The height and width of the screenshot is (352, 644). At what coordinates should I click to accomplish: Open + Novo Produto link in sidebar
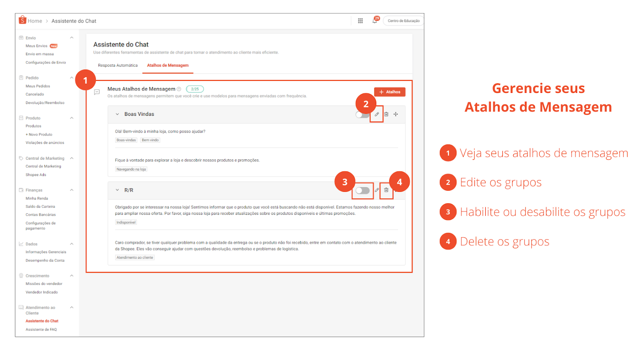coord(39,134)
